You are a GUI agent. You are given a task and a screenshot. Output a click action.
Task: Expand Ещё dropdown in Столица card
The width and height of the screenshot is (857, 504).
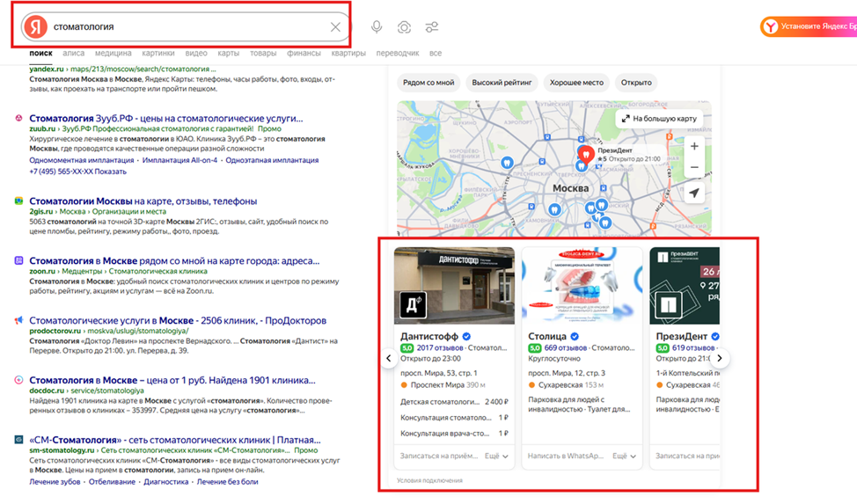pyautogui.click(x=624, y=456)
